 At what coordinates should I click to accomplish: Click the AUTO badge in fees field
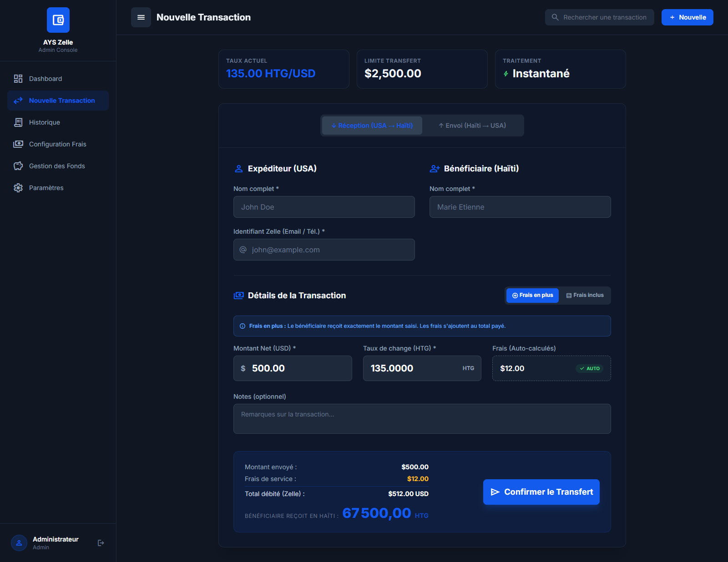click(589, 369)
